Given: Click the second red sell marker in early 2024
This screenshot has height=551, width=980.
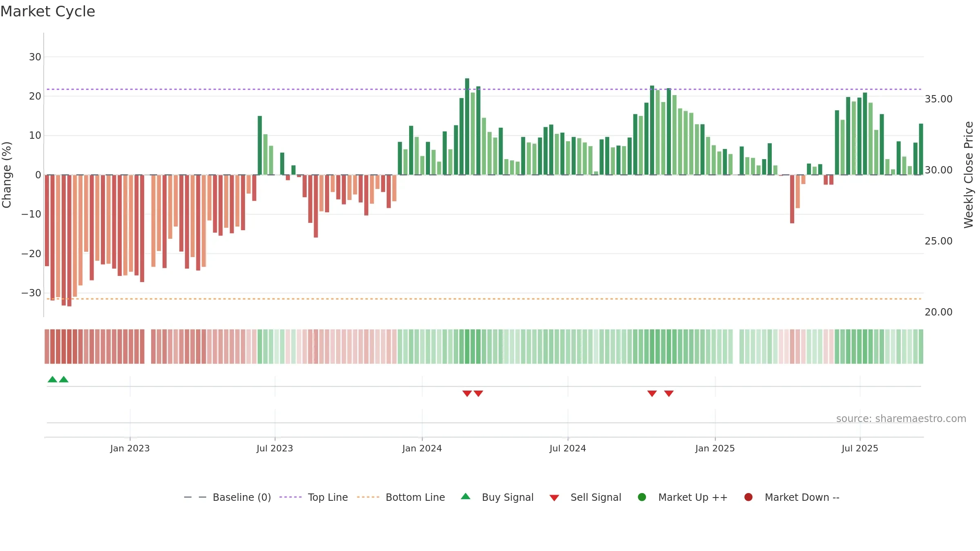Looking at the screenshot, I should pos(479,393).
